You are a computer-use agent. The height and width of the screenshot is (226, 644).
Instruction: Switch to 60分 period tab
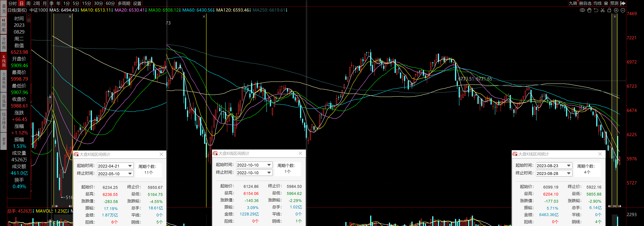click(x=110, y=3)
